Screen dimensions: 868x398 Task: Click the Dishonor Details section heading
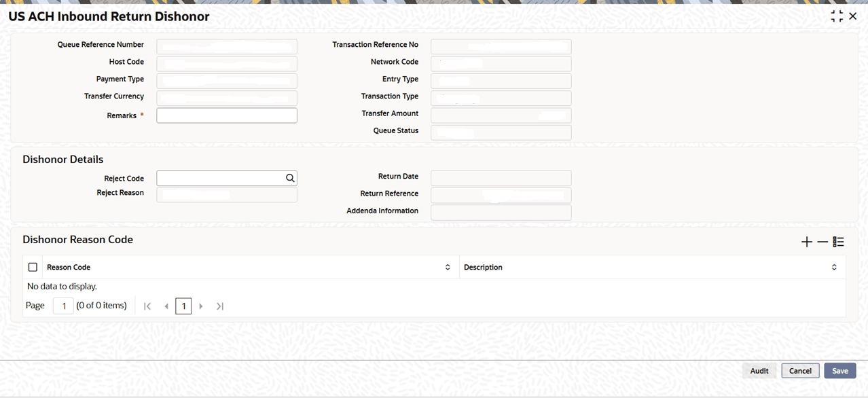click(x=63, y=160)
